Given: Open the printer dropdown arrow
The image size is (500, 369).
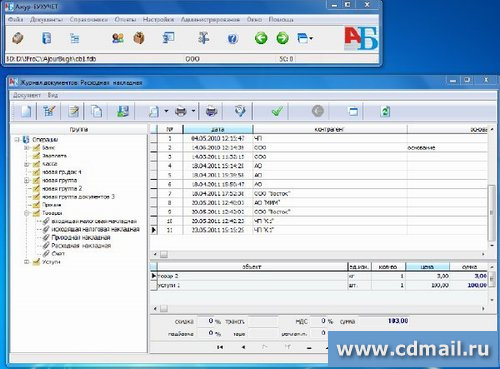Looking at the screenshot, I should click(x=193, y=111).
